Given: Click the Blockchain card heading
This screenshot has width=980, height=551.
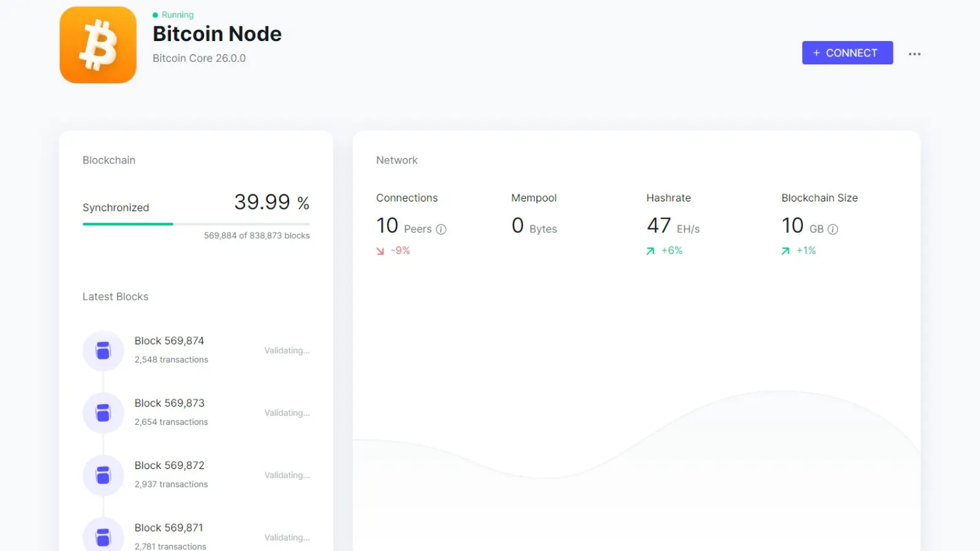Looking at the screenshot, I should (x=109, y=160).
